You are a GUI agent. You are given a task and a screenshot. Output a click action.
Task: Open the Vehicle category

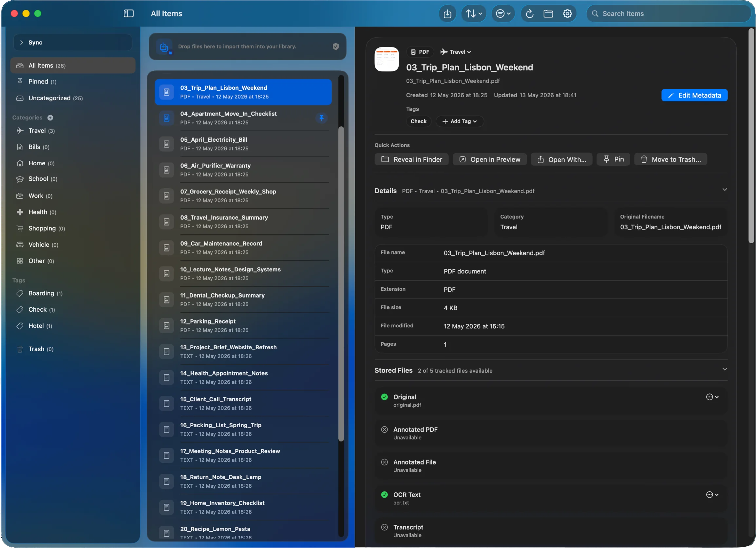pyautogui.click(x=73, y=245)
